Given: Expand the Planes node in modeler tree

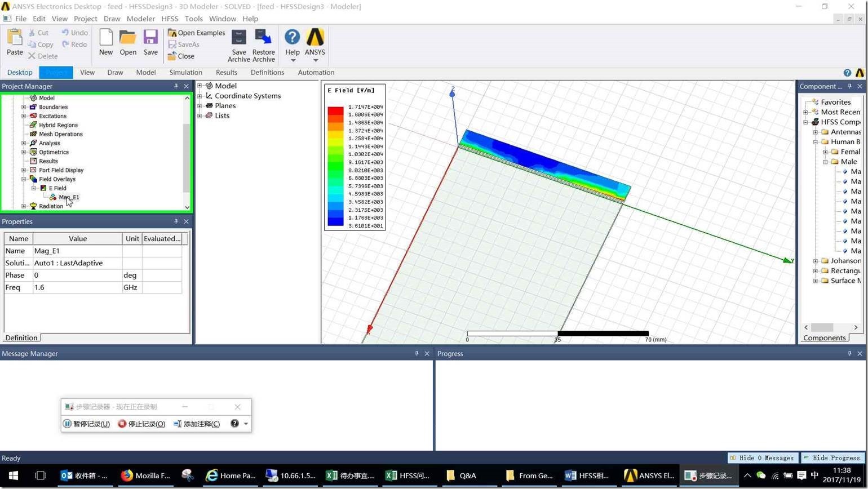Looking at the screenshot, I should 200,106.
